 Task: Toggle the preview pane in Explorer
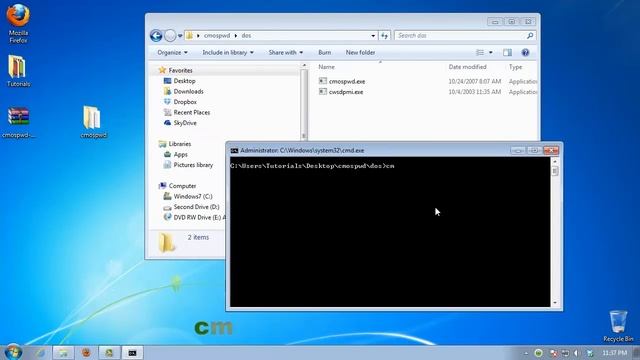pyautogui.click(x=507, y=53)
